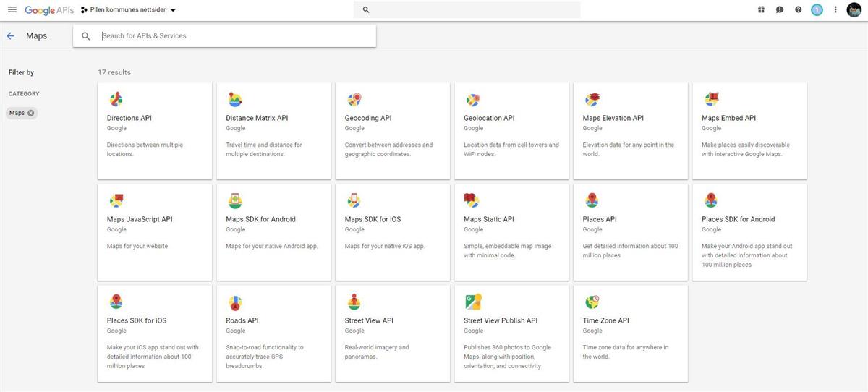
Task: Click the Google APIs logo
Action: click(x=49, y=10)
